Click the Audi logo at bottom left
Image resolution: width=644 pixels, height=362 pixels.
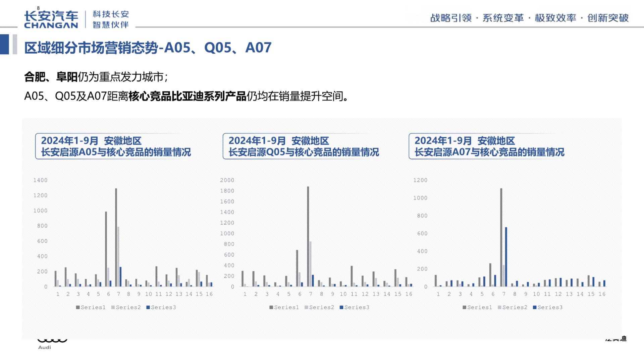(x=52, y=344)
